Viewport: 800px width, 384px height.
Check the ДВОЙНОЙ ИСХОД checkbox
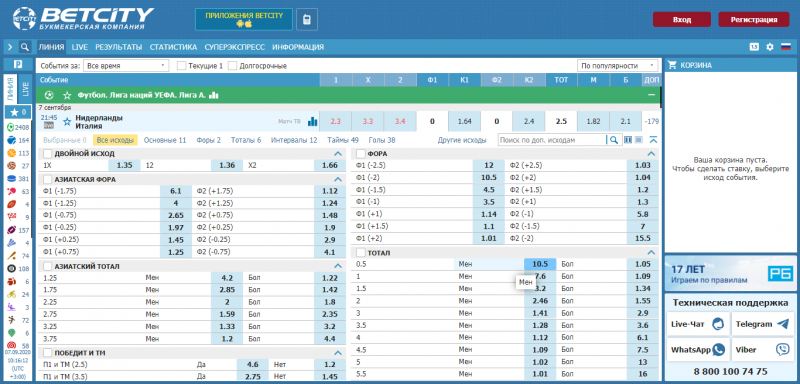pyautogui.click(x=47, y=153)
